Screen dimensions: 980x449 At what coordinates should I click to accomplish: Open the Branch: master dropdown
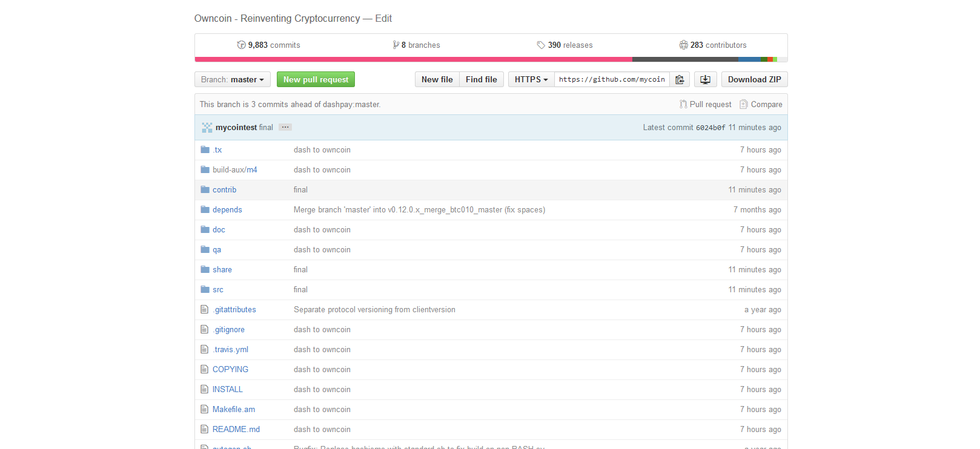click(233, 79)
